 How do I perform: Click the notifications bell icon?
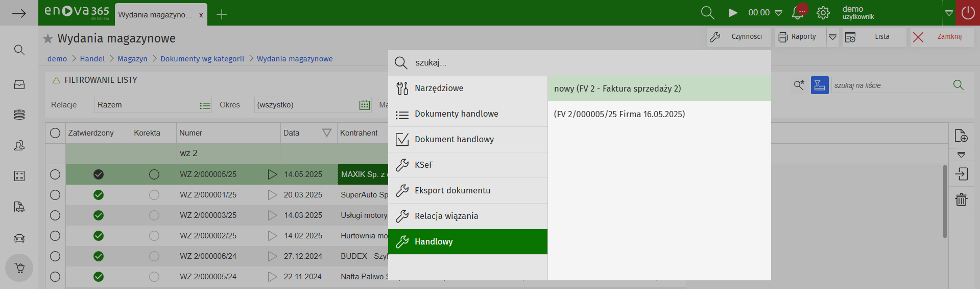click(798, 13)
